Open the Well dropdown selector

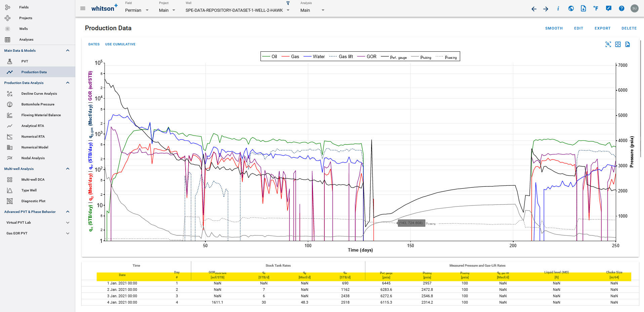[x=237, y=10]
